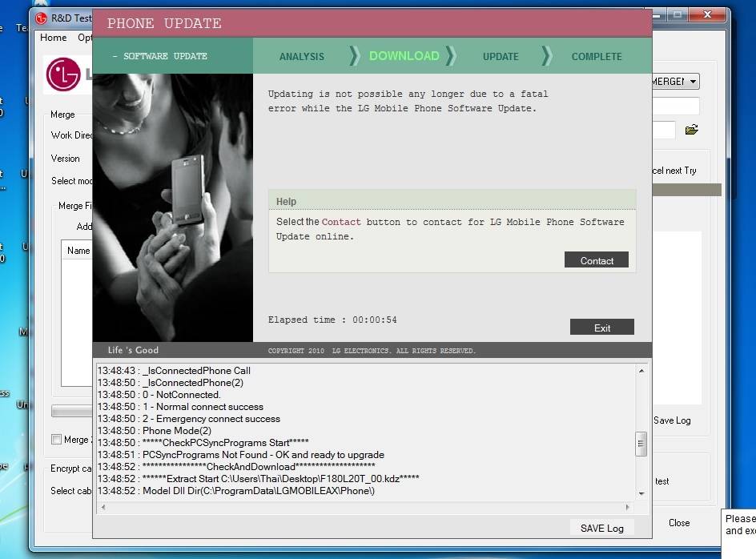Click the Name column header in merge file list

coord(78,251)
